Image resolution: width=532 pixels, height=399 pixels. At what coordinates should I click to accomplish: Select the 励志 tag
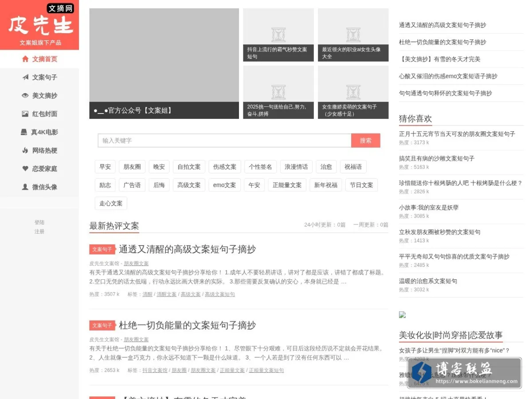coord(105,185)
